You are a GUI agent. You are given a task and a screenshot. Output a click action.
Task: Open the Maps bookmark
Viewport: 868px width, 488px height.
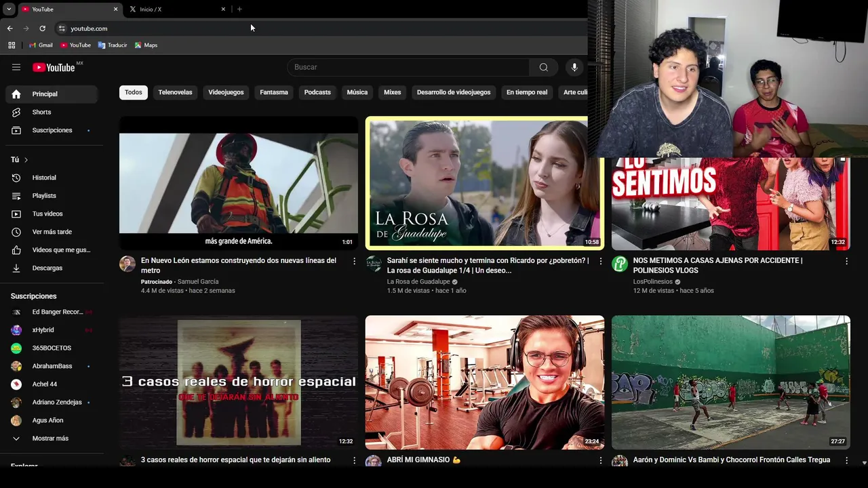(x=146, y=45)
